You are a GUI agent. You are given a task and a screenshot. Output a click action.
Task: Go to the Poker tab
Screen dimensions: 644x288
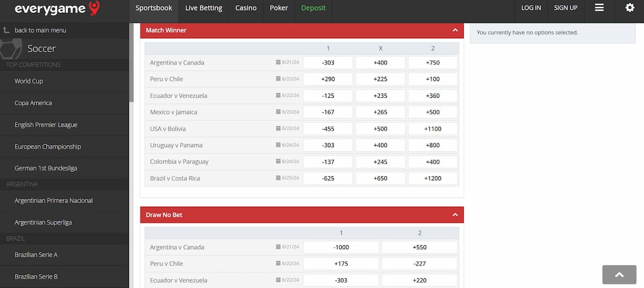pos(279,8)
